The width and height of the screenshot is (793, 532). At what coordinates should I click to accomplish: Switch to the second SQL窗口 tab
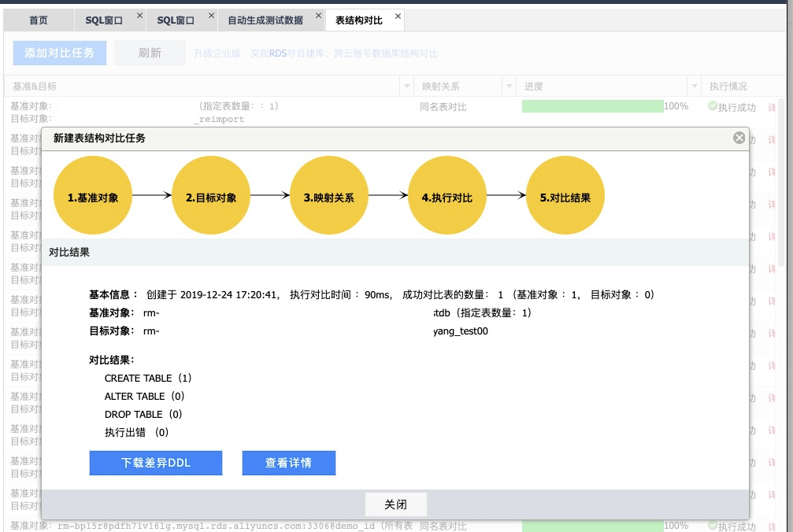pyautogui.click(x=176, y=20)
